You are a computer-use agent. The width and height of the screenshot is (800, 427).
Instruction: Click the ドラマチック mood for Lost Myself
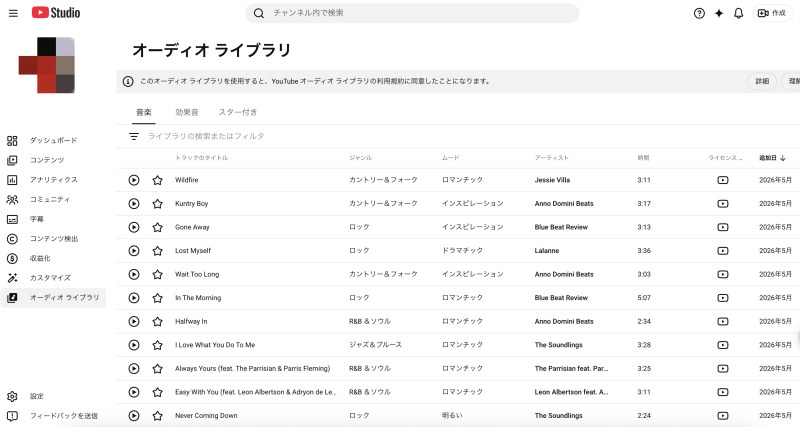tap(462, 250)
